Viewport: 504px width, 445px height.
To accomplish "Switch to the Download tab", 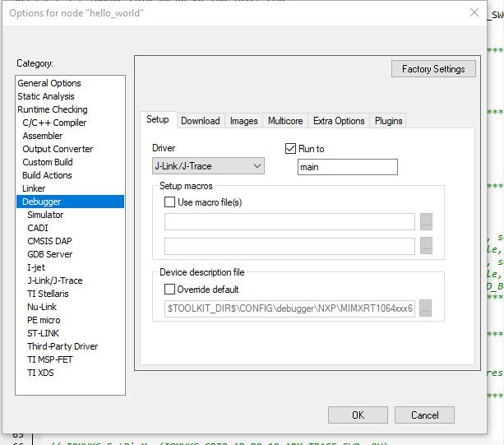I will tap(201, 121).
